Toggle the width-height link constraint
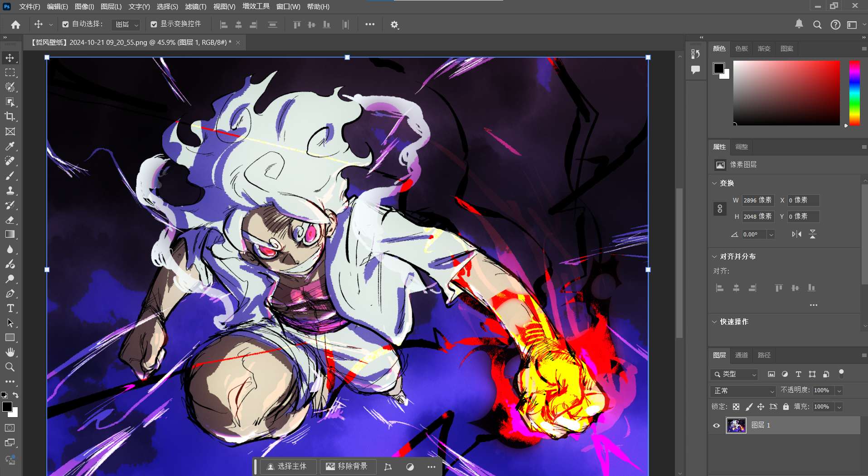 click(x=720, y=208)
